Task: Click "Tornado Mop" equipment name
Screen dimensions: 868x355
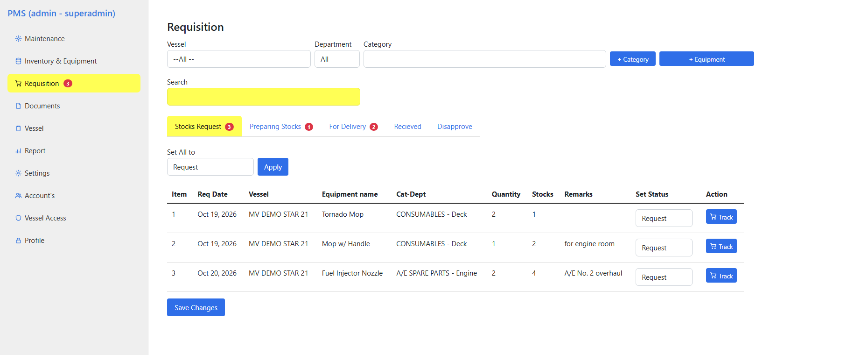Action: 343,214
